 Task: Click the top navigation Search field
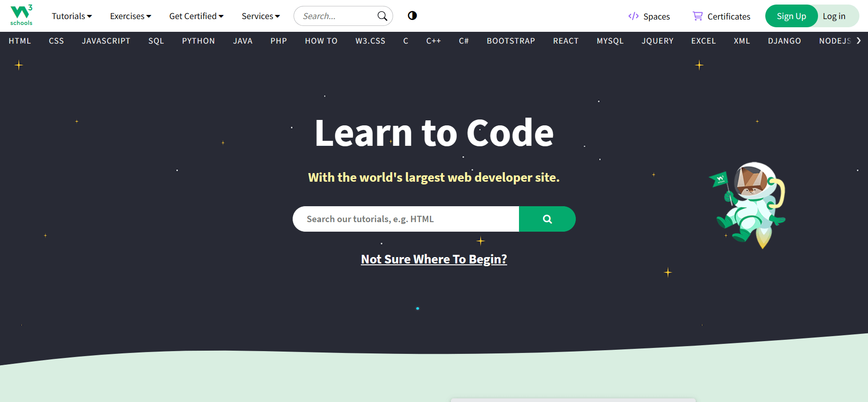click(x=343, y=16)
